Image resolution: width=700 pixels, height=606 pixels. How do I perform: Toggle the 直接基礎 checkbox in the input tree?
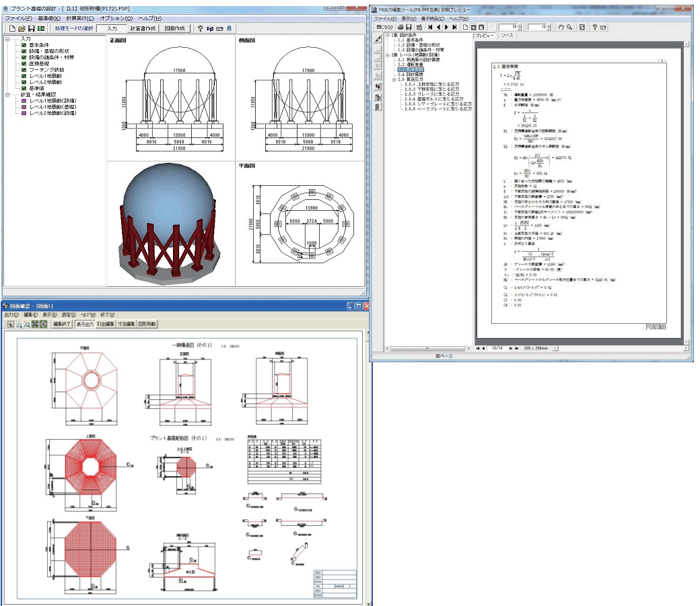click(x=24, y=64)
